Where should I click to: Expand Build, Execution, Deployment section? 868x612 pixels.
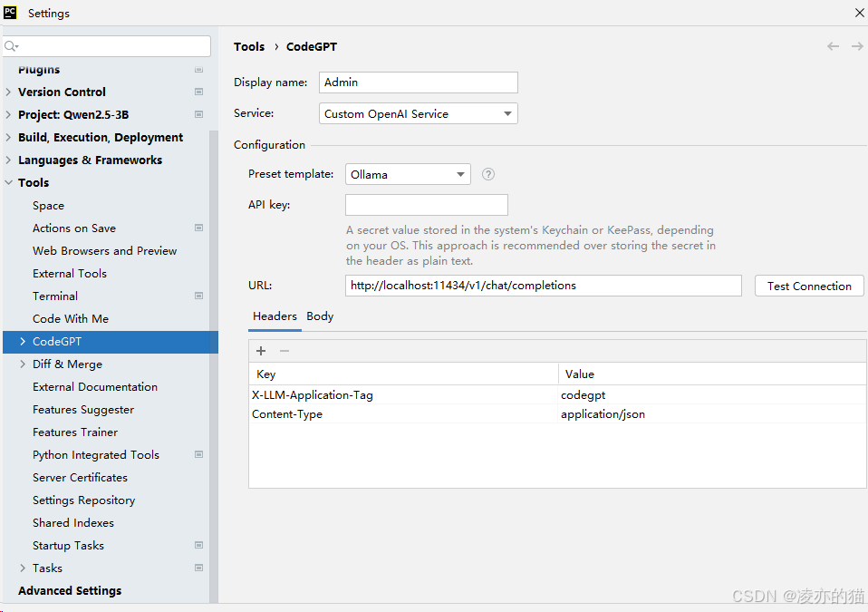click(8, 137)
